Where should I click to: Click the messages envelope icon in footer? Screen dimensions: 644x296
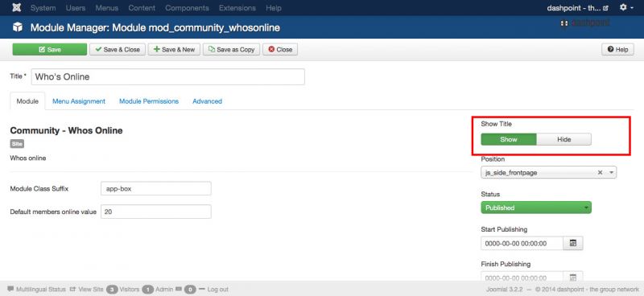pyautogui.click(x=178, y=289)
